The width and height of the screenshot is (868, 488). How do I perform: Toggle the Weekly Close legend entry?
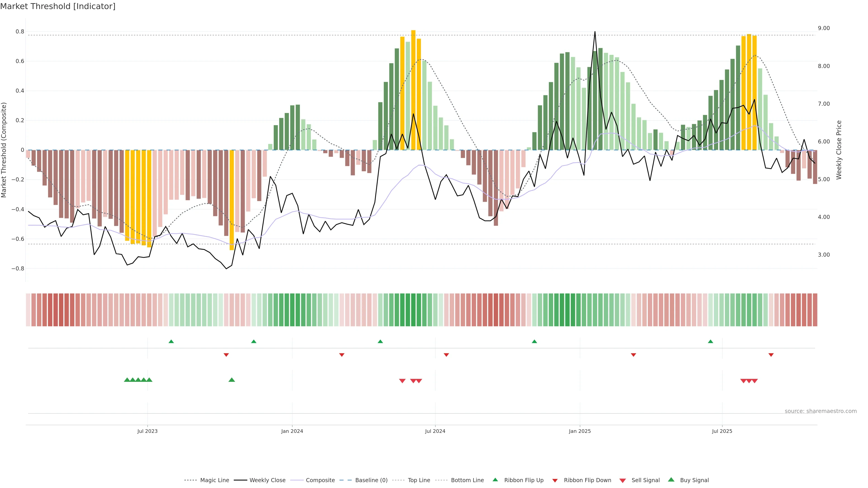267,480
